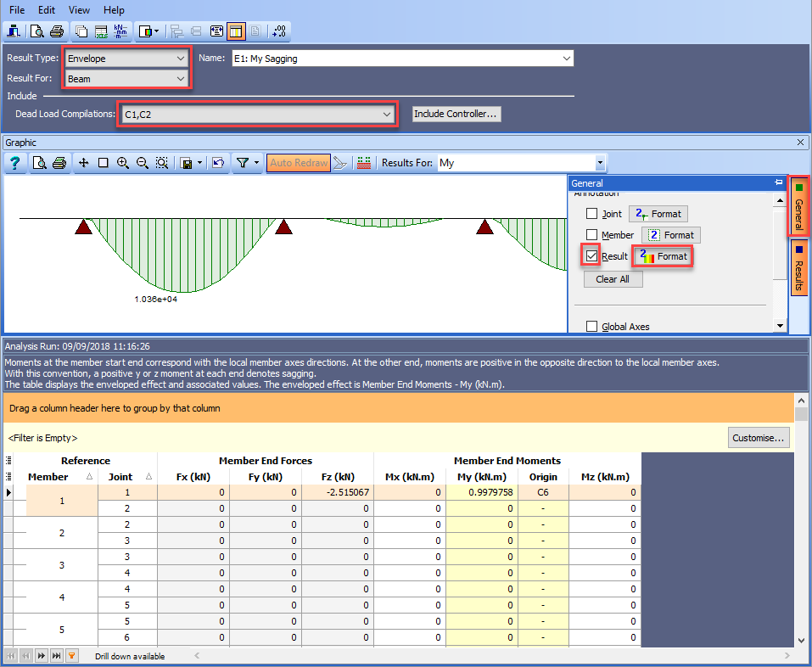Click the graphic print preview icon
The width and height of the screenshot is (812, 667).
point(39,163)
